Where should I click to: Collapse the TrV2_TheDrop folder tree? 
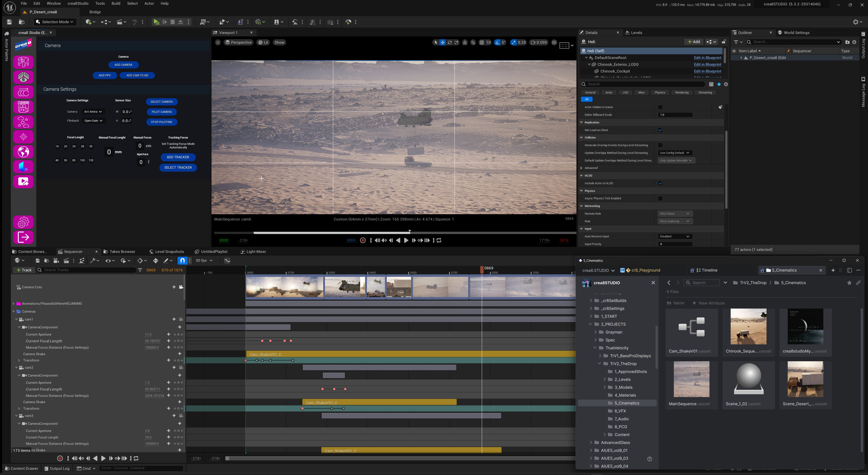coord(600,364)
